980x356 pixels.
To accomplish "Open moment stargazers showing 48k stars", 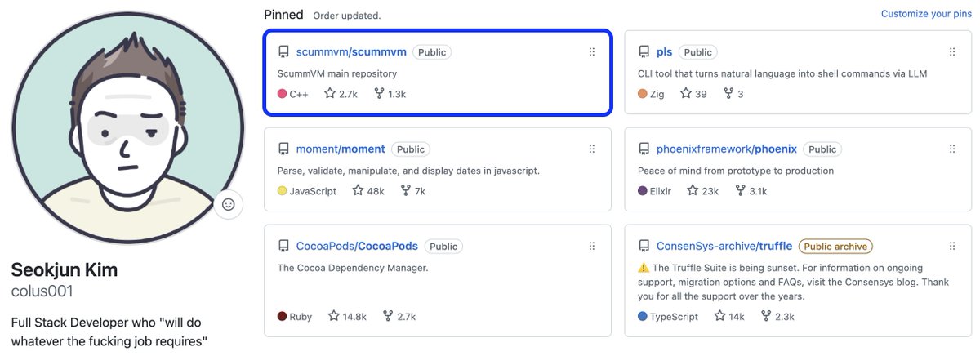I will coord(368,191).
